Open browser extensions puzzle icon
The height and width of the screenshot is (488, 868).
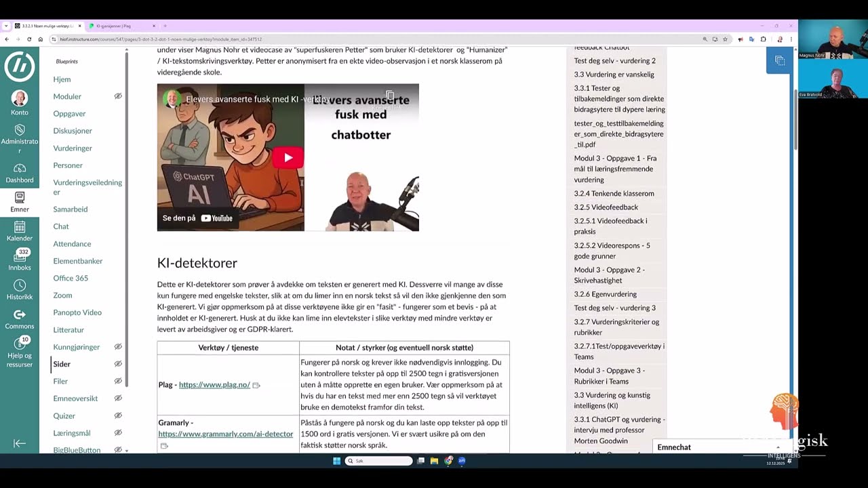pyautogui.click(x=763, y=39)
